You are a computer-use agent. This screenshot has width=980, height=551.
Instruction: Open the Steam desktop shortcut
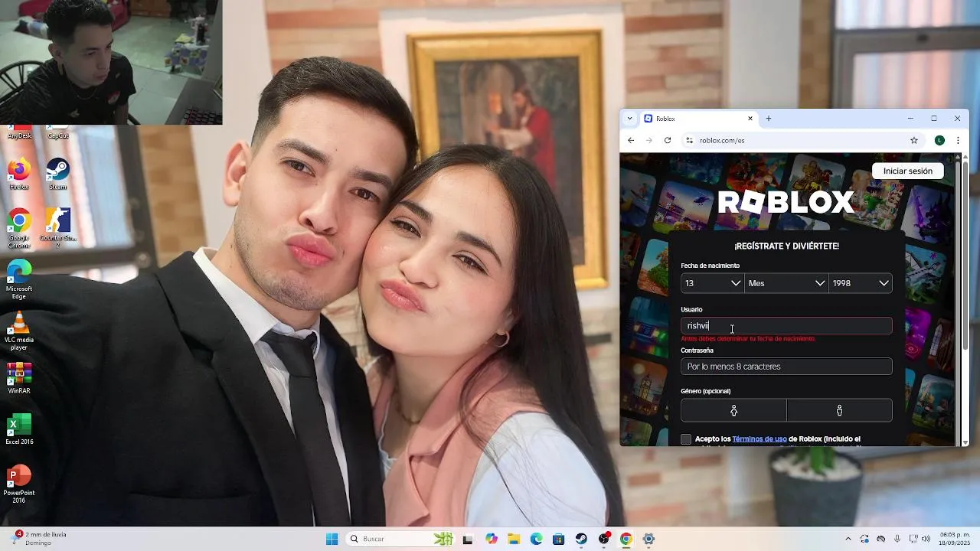pos(58,174)
